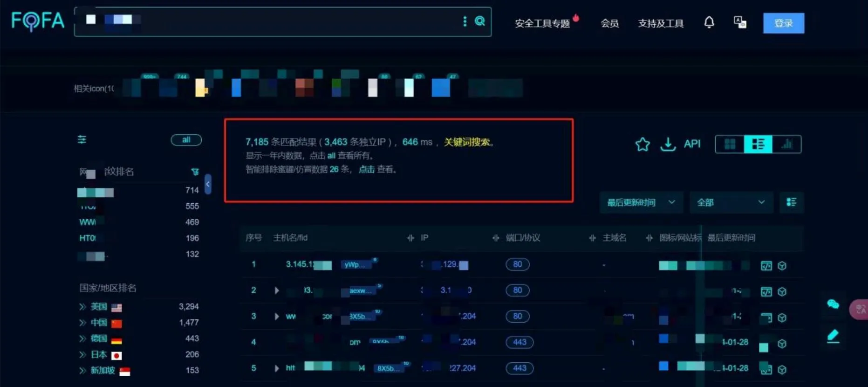Open the 全部 filter dropdown
Screen dimensions: 868x387
coord(731,202)
